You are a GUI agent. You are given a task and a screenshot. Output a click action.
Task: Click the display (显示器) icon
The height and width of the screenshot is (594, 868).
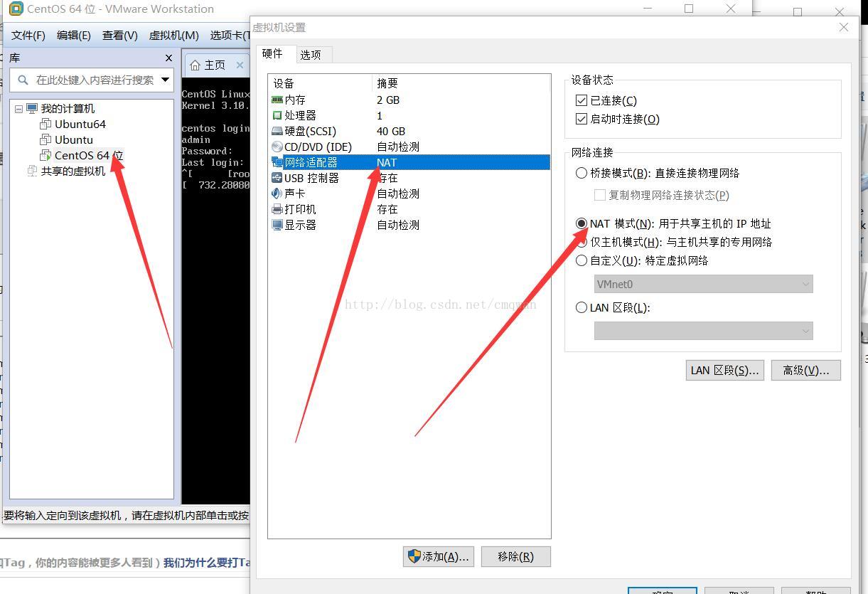(277, 226)
